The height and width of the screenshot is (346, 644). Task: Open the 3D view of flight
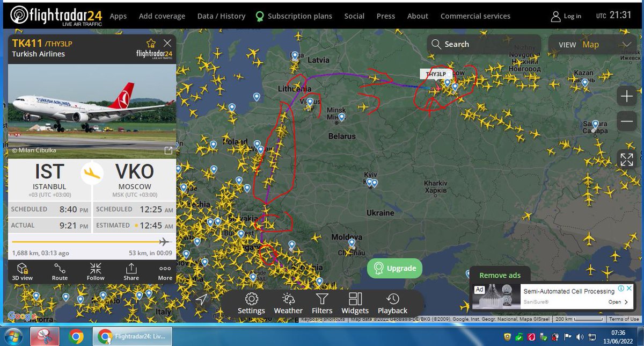point(23,272)
